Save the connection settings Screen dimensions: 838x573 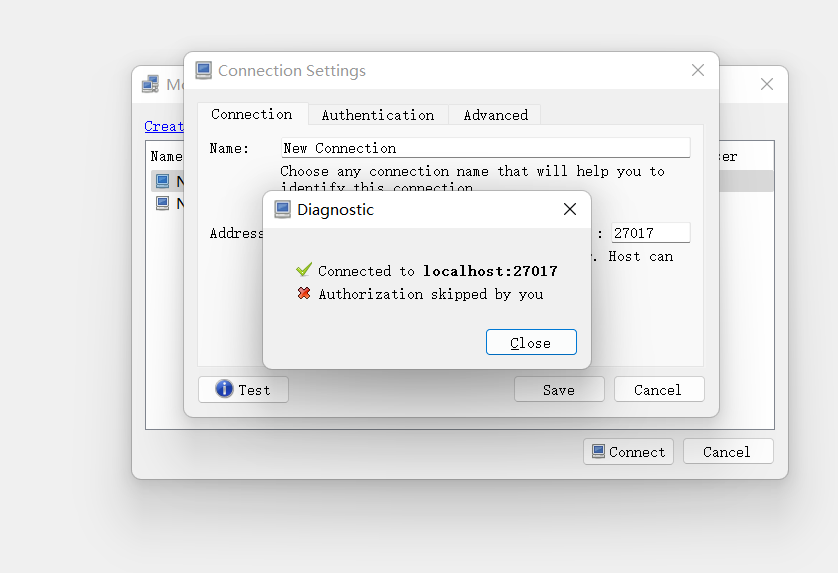point(559,390)
